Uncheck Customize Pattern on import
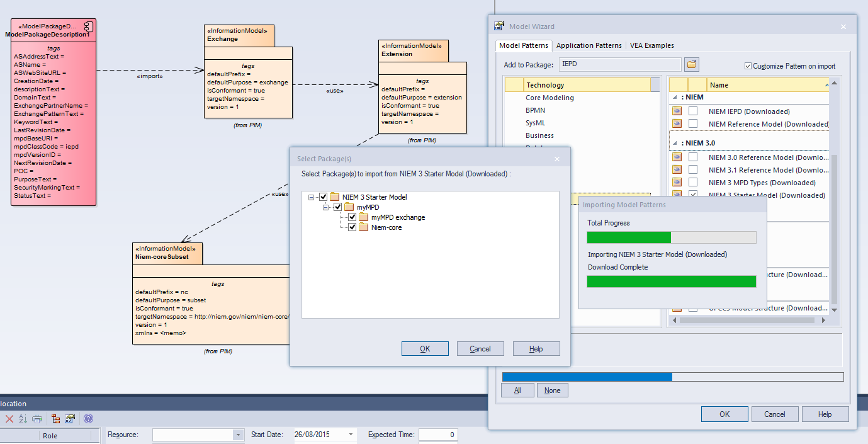 [748, 66]
